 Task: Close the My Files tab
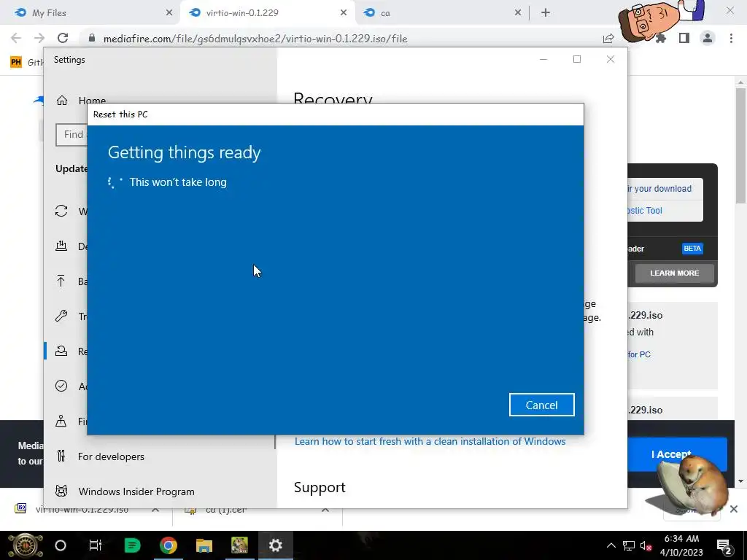[x=169, y=13]
